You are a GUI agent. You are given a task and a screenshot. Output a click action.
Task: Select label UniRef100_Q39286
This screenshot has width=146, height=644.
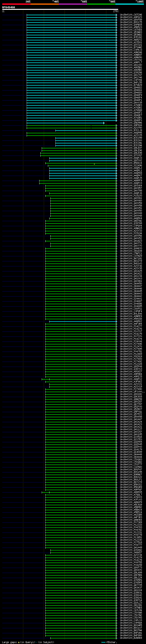coord(131,72)
